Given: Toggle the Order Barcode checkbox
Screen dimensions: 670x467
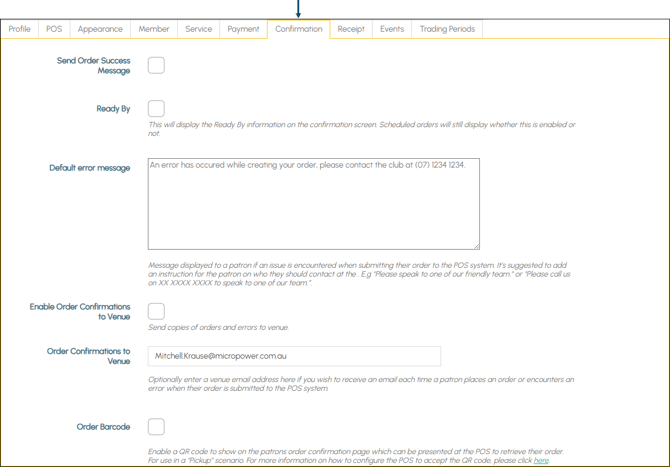Looking at the screenshot, I should tap(156, 427).
